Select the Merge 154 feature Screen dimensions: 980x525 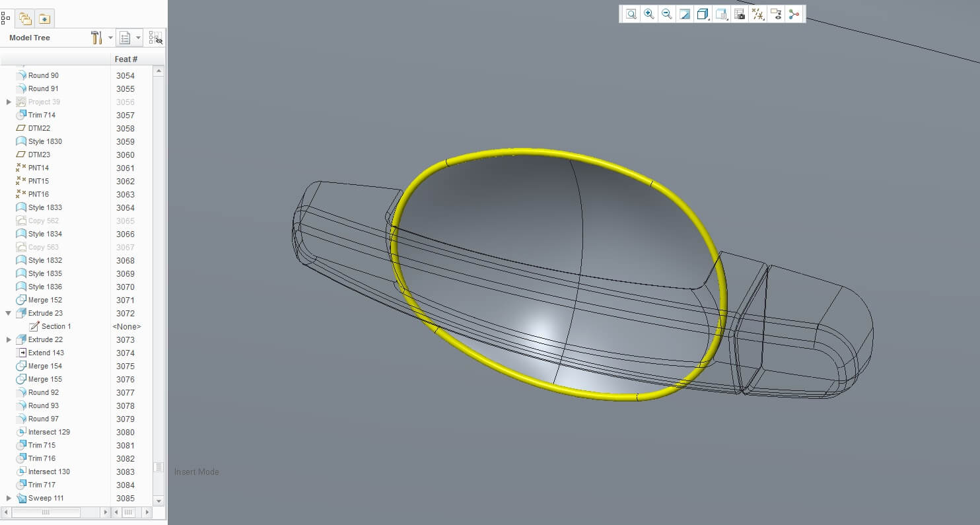(x=45, y=366)
